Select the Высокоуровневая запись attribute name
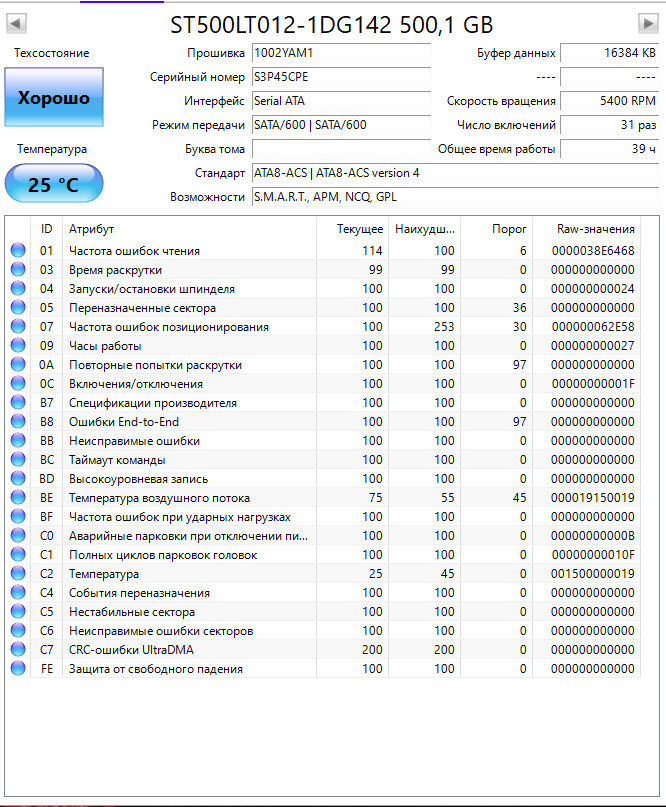 point(138,479)
